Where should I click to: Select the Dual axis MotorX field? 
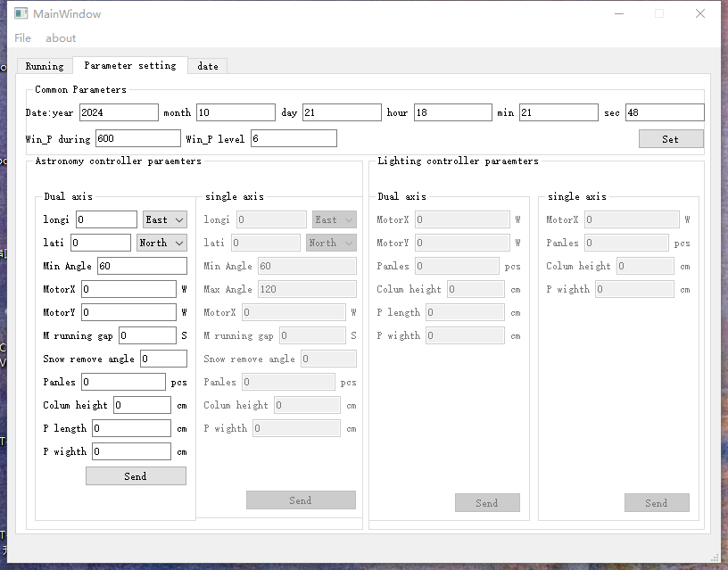pos(128,289)
